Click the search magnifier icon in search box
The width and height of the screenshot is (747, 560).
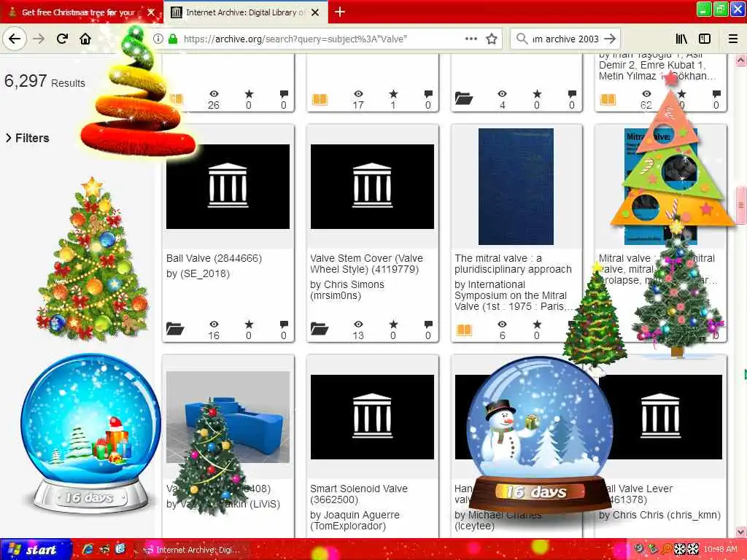click(522, 39)
